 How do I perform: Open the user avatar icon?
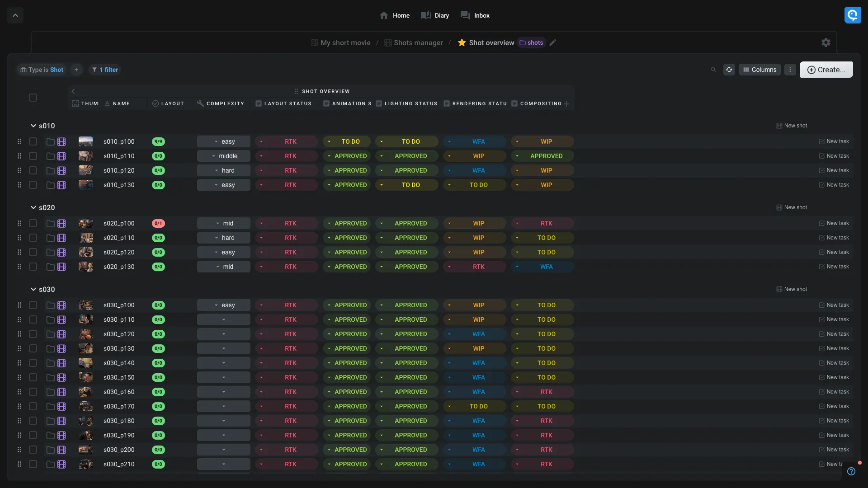852,15
